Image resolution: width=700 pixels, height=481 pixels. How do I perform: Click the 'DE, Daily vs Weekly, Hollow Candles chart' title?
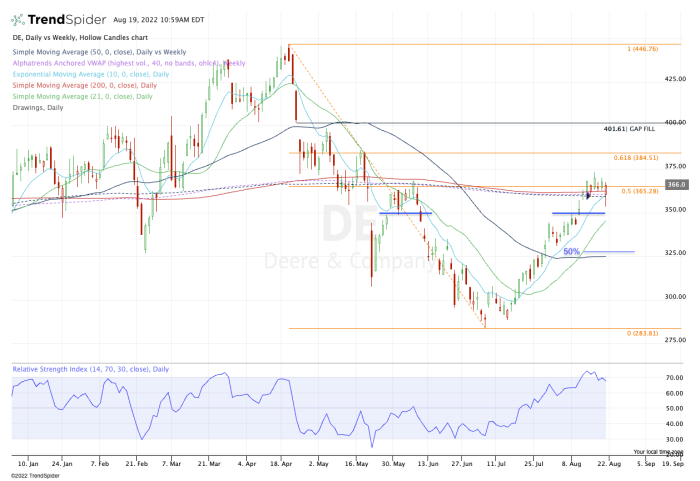[80, 38]
